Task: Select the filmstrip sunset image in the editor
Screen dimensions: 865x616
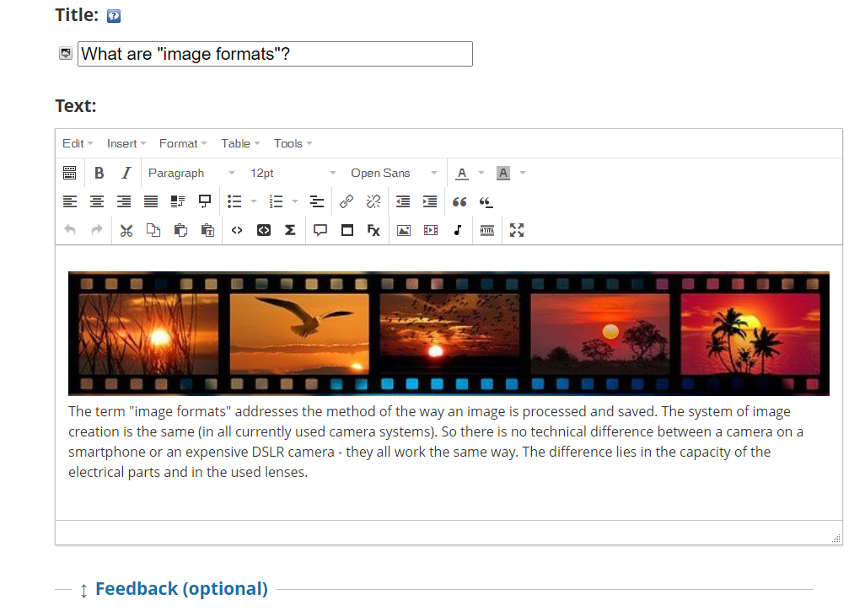Action: point(449,334)
